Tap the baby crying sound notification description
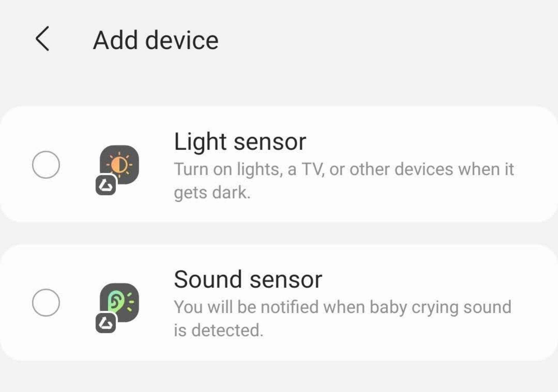558x392 pixels. pos(343,318)
